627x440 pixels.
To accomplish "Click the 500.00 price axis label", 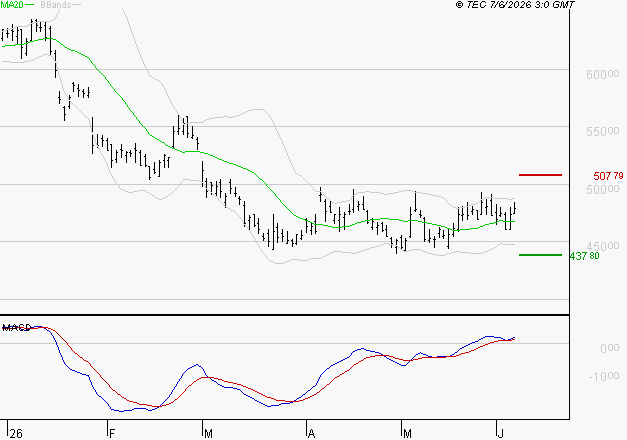I will point(602,189).
